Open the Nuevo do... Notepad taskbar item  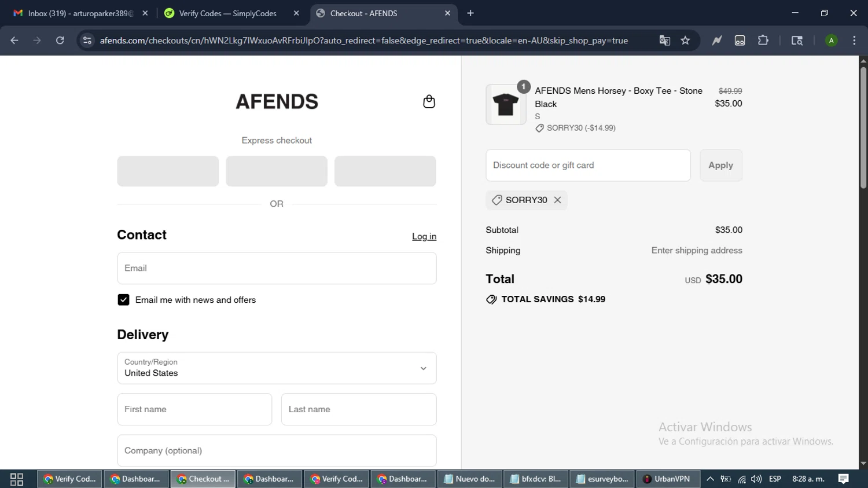click(x=470, y=479)
